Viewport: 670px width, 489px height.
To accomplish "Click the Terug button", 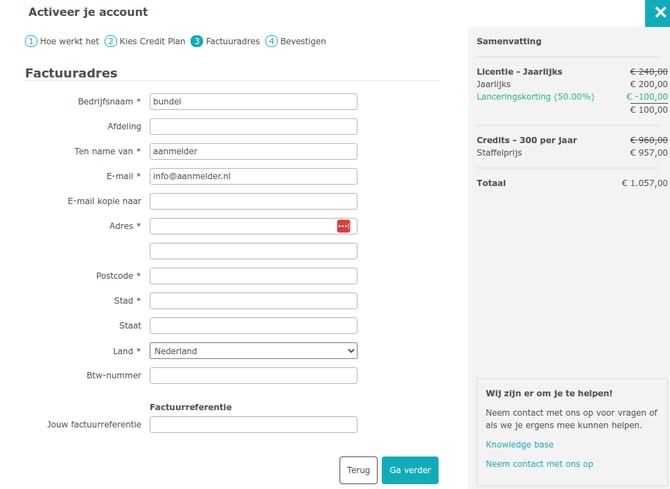I will 358,470.
